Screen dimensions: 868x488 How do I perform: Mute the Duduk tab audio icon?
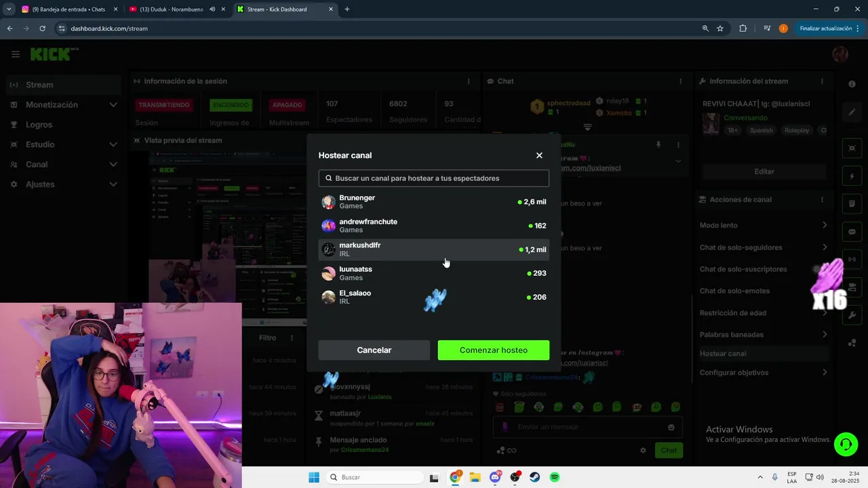click(212, 9)
